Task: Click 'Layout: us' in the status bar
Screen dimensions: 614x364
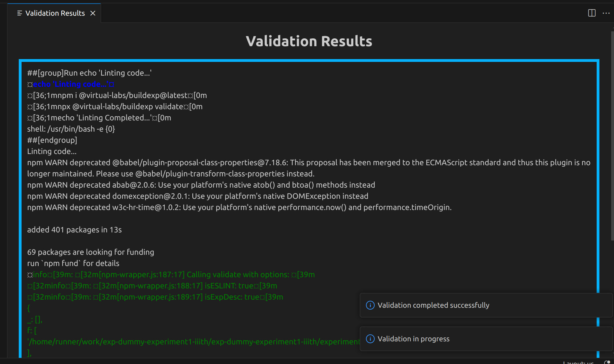Action: coord(578,362)
